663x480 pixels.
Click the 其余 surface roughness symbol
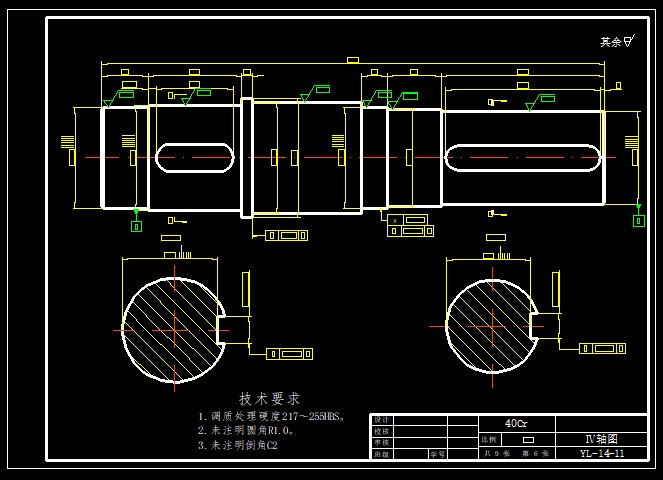coord(618,41)
